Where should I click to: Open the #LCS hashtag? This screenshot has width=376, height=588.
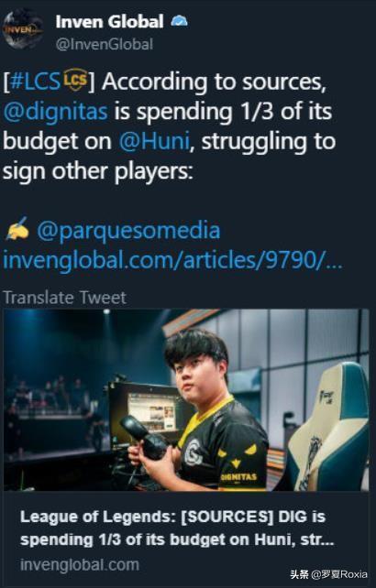(x=36, y=82)
